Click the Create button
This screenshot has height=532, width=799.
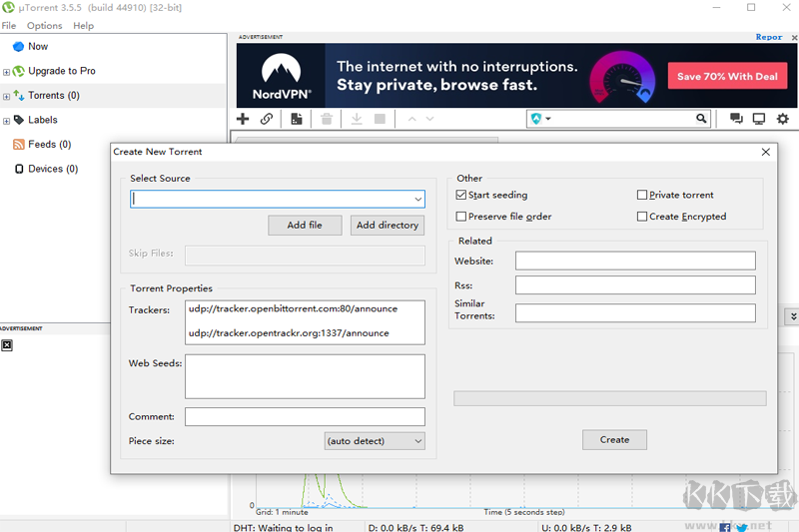[x=614, y=440]
